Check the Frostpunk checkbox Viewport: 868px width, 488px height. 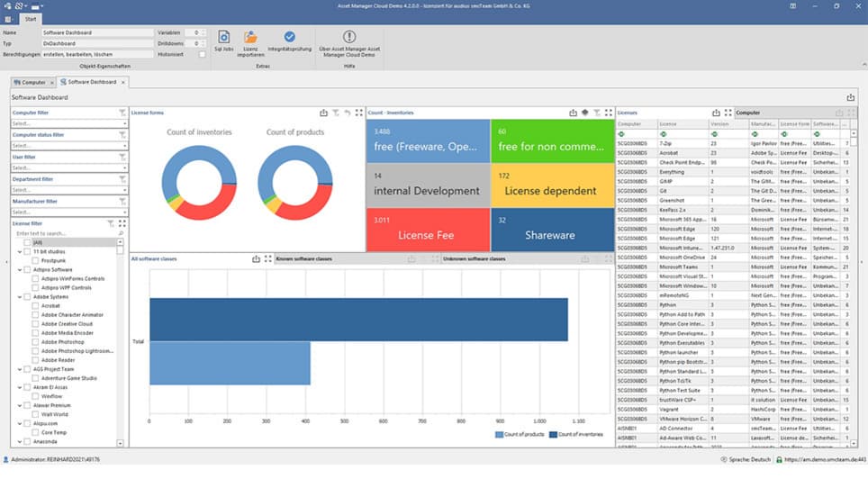pos(35,260)
